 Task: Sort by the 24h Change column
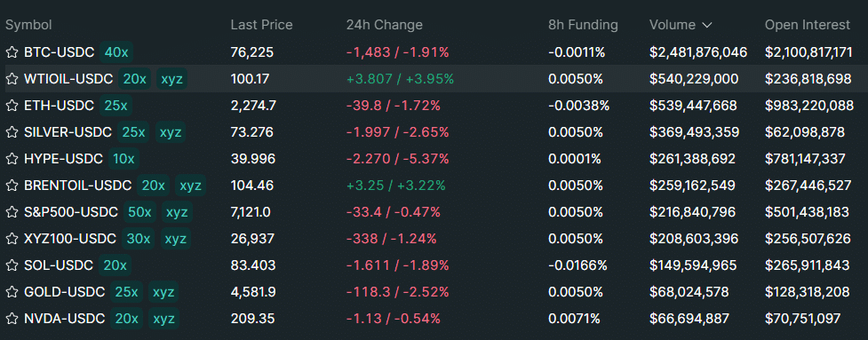[384, 25]
